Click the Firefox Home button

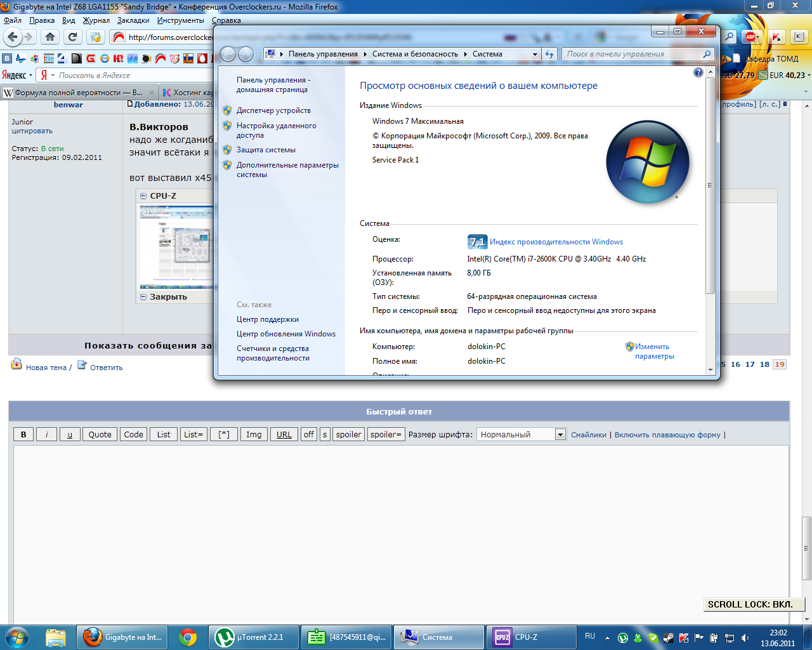point(50,37)
